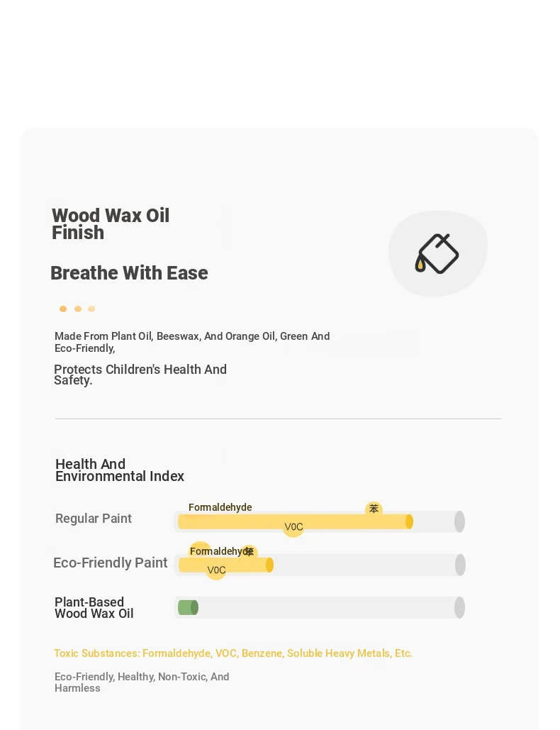Click the VOC bubble on Regular Paint bar
560x730 pixels.
tap(293, 527)
